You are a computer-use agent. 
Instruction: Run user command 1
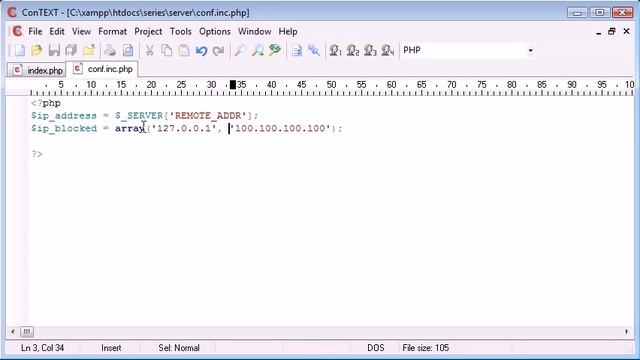[335, 50]
